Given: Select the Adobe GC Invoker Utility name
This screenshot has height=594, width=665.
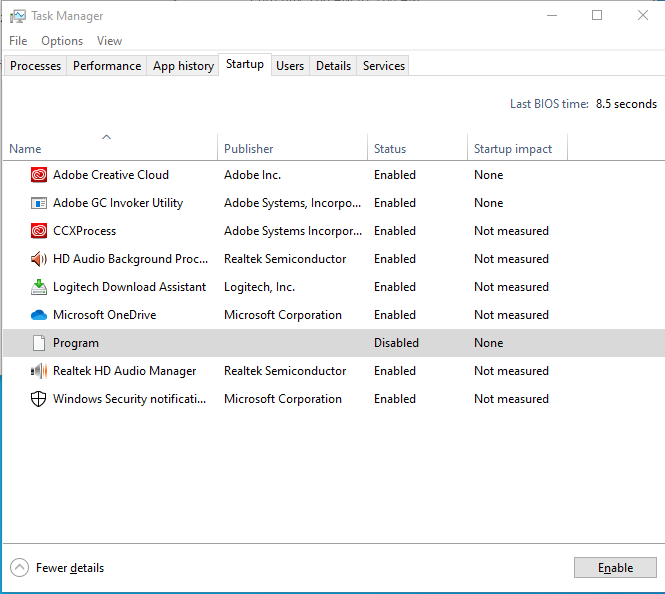Looking at the screenshot, I should click(x=118, y=203).
